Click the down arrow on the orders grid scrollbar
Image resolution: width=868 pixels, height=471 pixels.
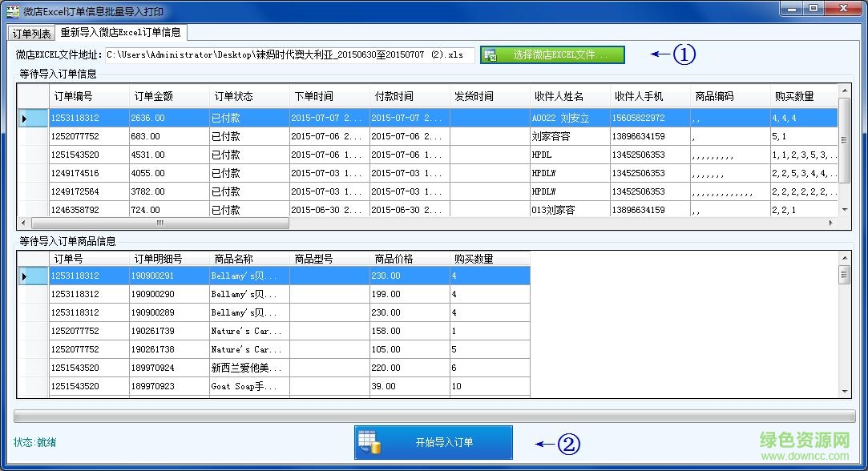click(x=846, y=210)
